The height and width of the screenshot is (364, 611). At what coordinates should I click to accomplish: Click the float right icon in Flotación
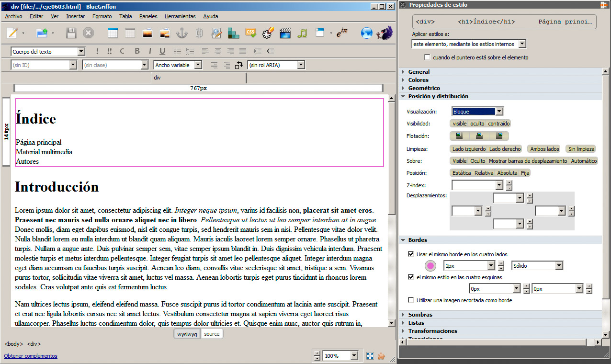(499, 136)
